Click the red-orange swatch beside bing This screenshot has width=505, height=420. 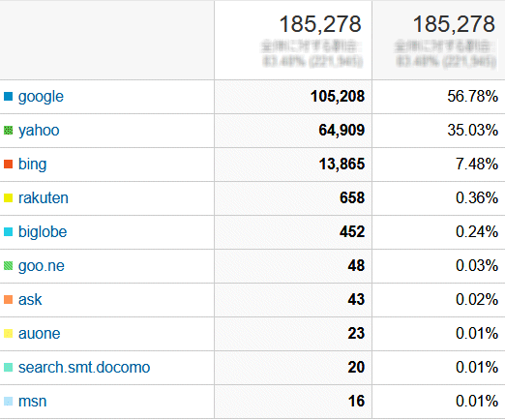pos(8,165)
